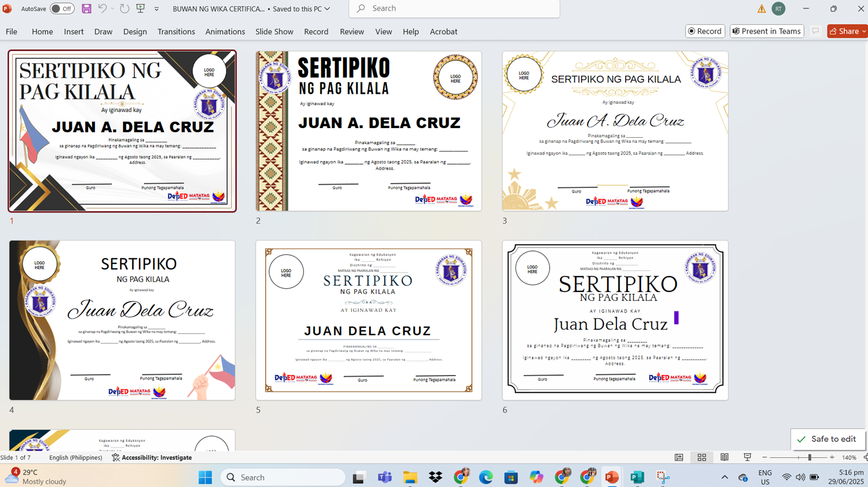Open the Comments pane icon
Viewport: 868px width, 487px height.
tap(815, 31)
